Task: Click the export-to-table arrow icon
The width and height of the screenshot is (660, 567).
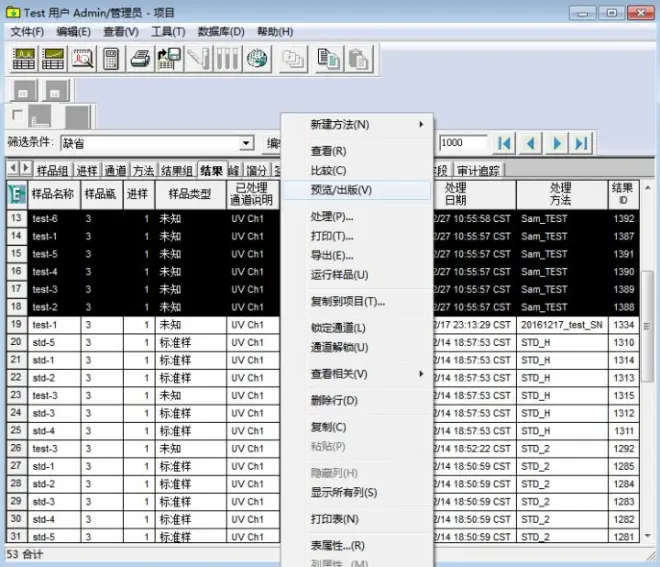Action: pyautogui.click(x=169, y=59)
